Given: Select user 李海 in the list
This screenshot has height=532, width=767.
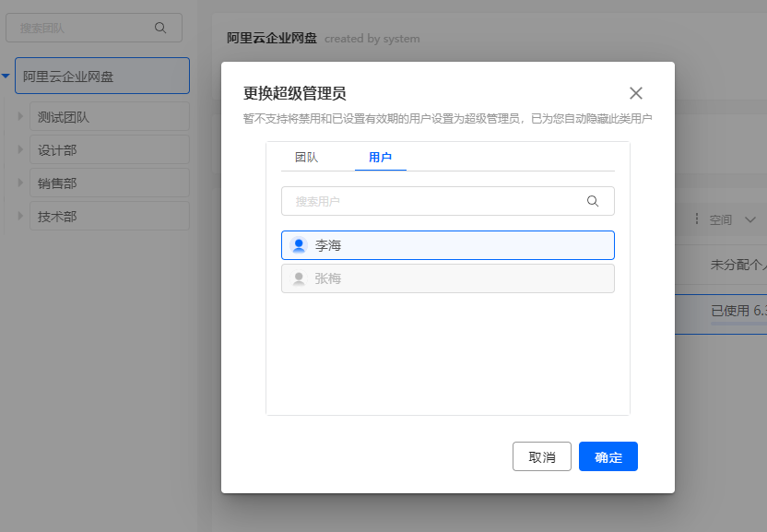Looking at the screenshot, I should click(448, 245).
